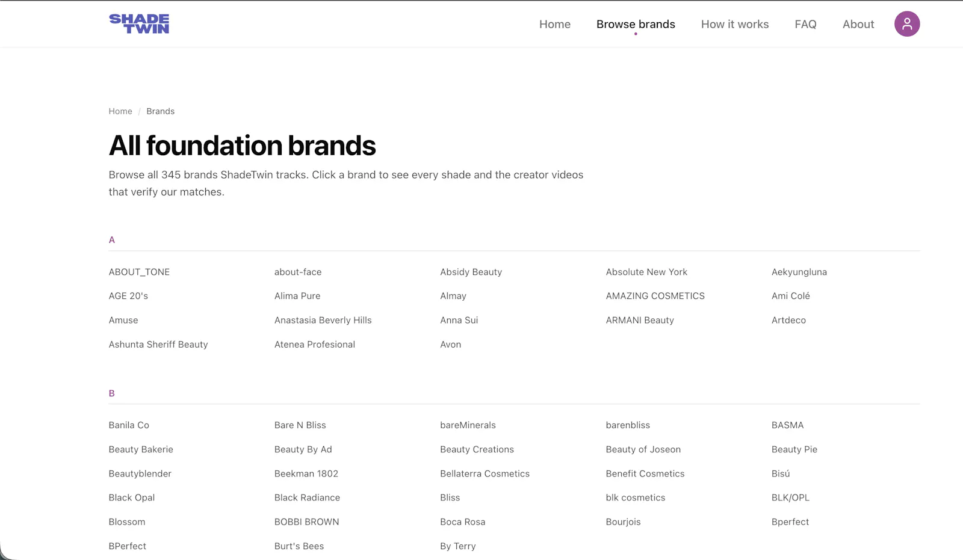
Task: Open Beauty of Joseon brand
Action: click(643, 449)
